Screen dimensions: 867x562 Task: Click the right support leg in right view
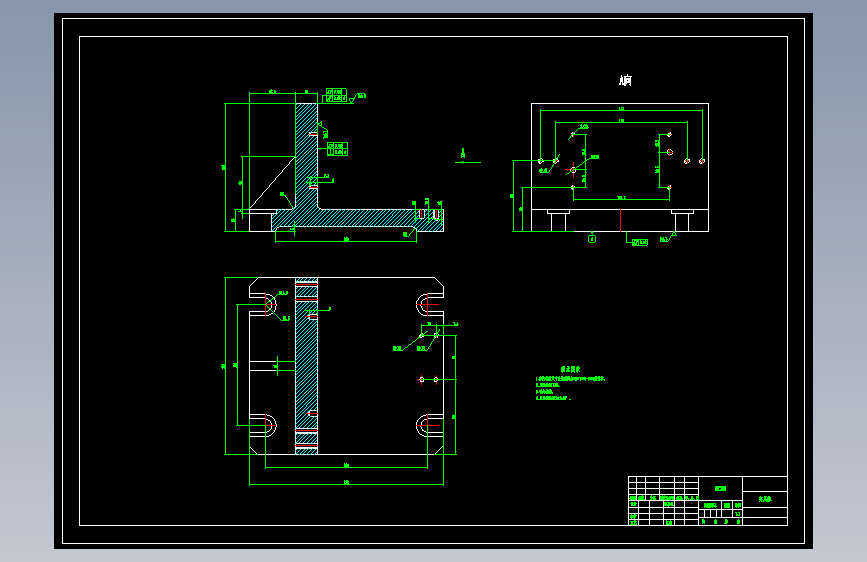(682, 221)
